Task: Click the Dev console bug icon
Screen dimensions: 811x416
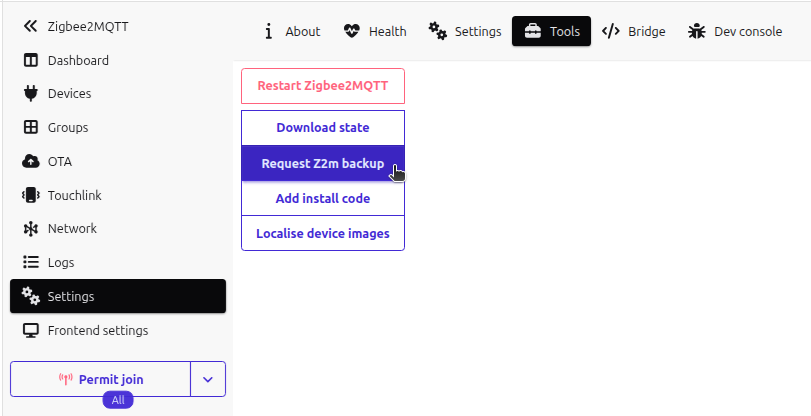Action: [697, 32]
